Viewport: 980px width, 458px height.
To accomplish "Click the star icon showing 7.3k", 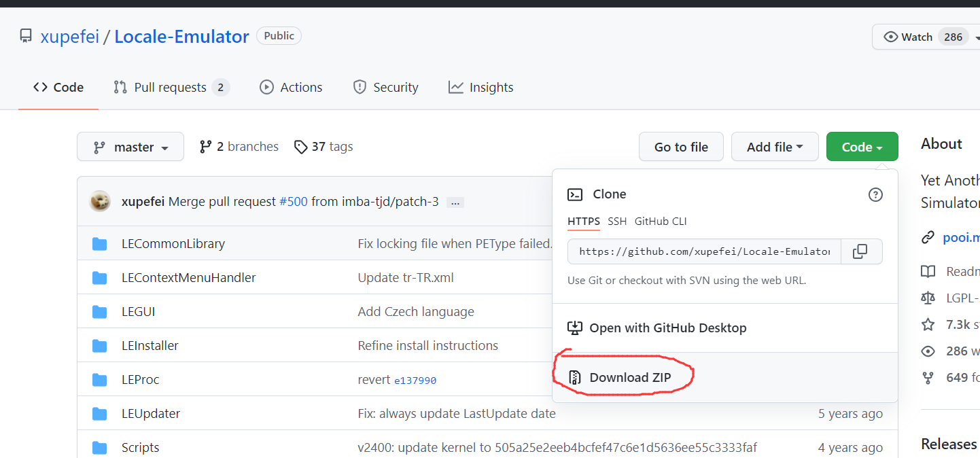I will tap(928, 324).
